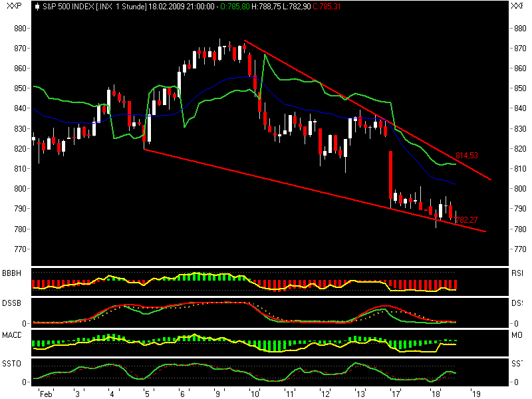Select the BBBH indicator label
Screen dimensions: 532x399
(x=11, y=273)
